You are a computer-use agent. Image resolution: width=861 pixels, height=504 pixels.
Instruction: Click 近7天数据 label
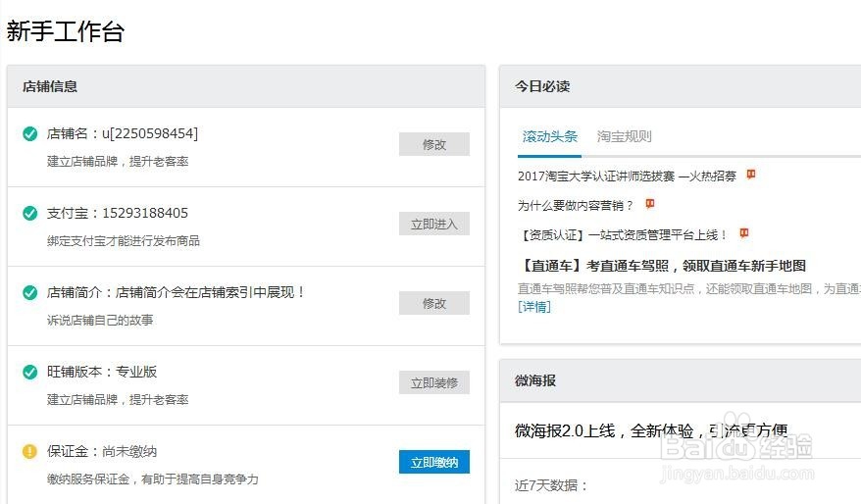[551, 485]
